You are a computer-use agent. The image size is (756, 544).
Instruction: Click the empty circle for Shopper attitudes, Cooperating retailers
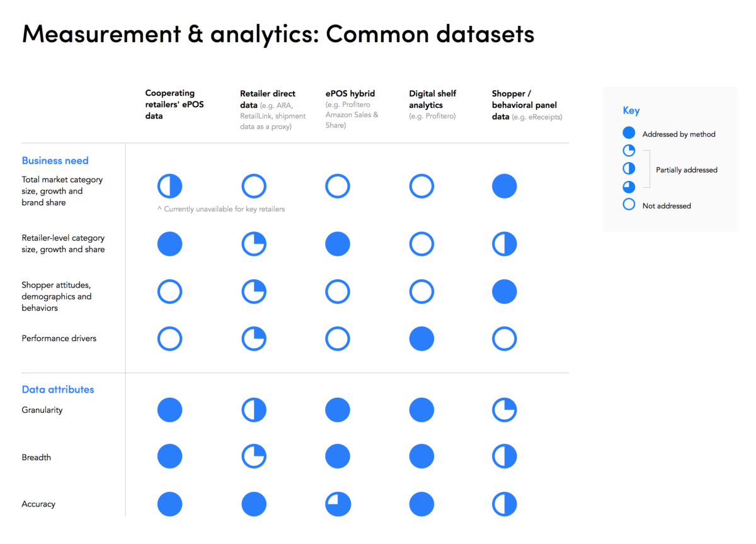tap(169, 292)
